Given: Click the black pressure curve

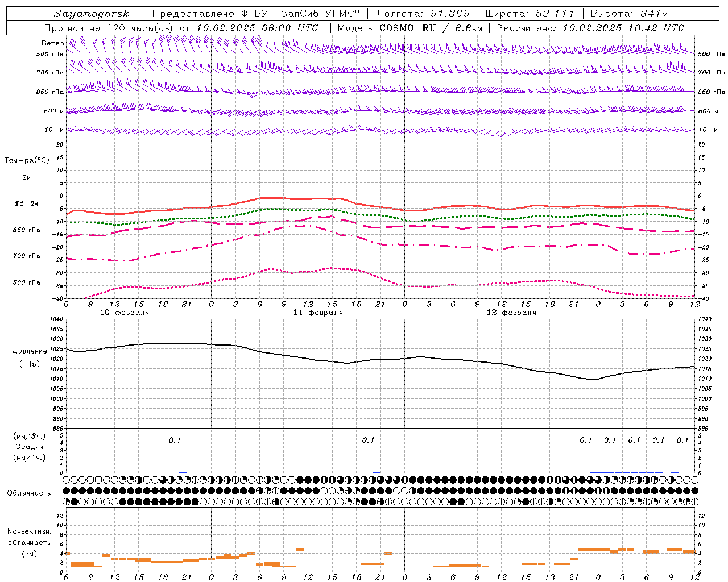Looking at the screenshot, I should [381, 359].
